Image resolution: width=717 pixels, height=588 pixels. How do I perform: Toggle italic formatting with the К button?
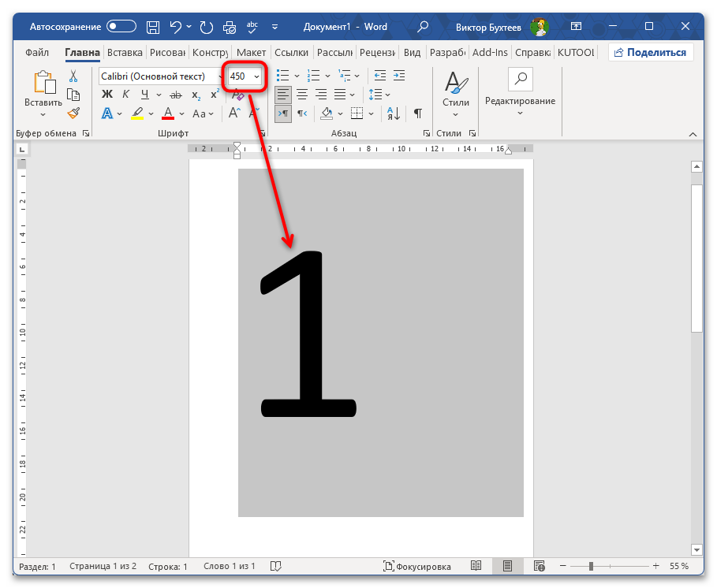125,95
